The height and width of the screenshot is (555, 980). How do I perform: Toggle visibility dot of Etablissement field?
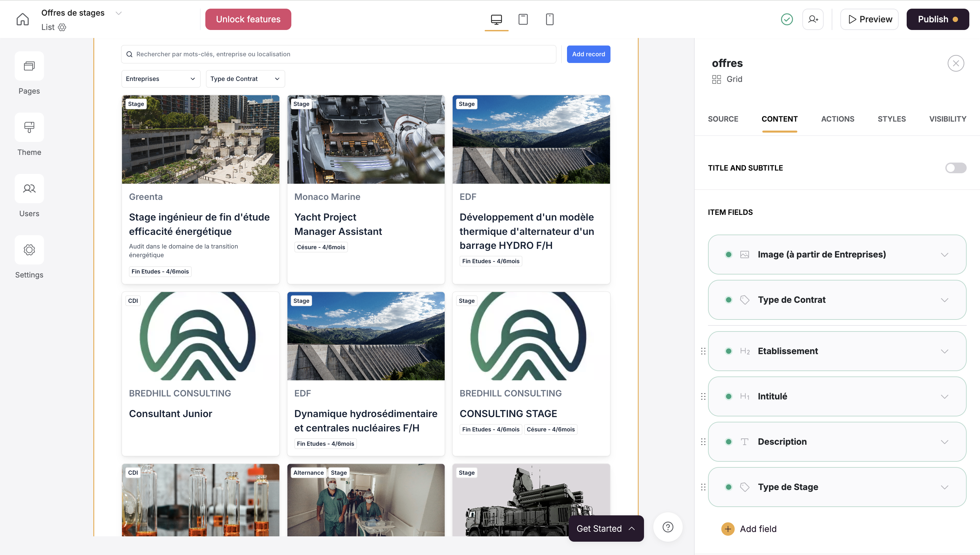tap(728, 351)
